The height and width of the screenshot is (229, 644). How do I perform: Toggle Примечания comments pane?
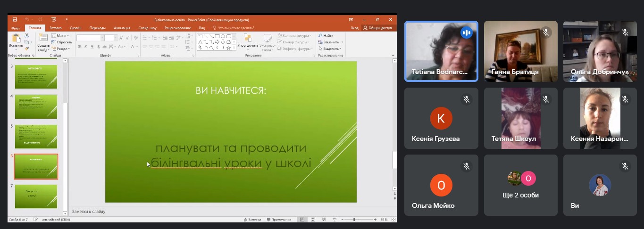pyautogui.click(x=279, y=220)
